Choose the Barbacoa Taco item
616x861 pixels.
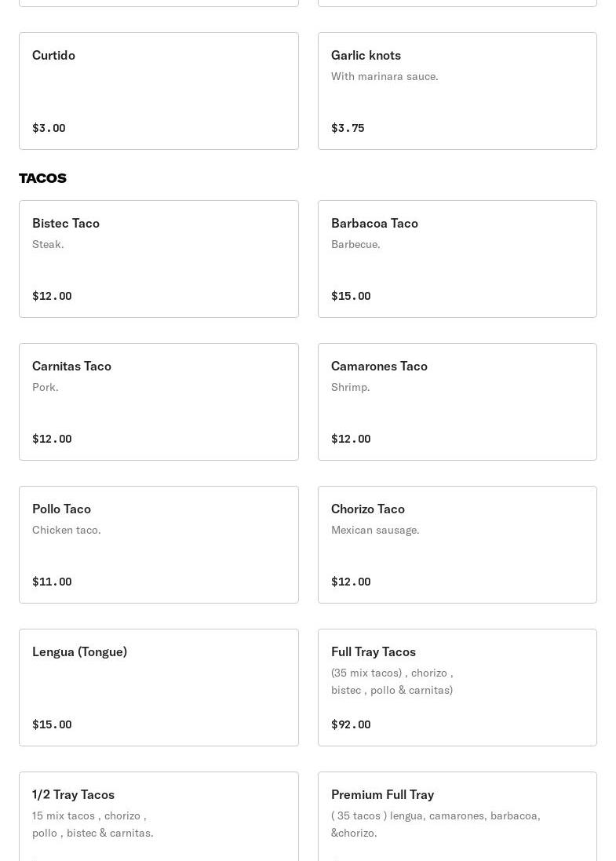(x=457, y=259)
